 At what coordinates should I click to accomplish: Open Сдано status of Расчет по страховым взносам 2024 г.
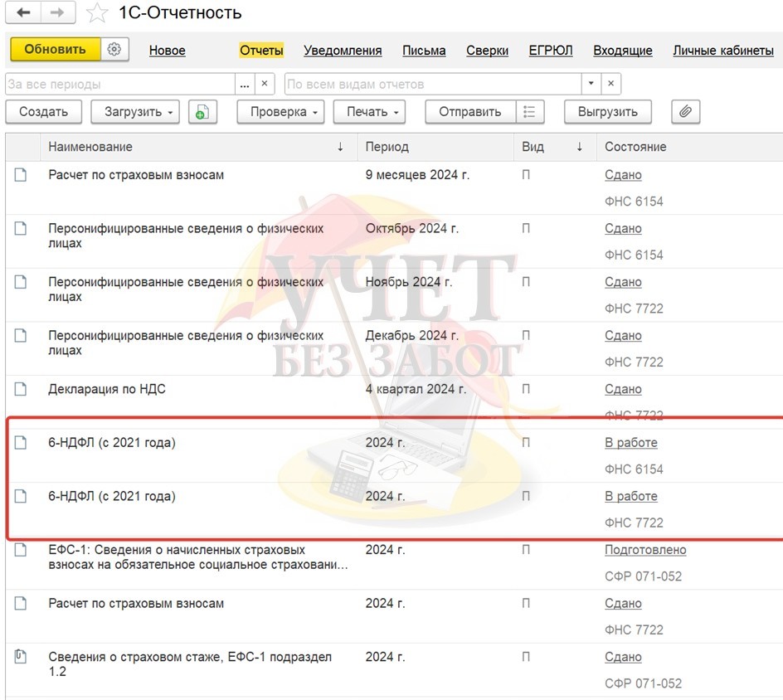(x=623, y=603)
